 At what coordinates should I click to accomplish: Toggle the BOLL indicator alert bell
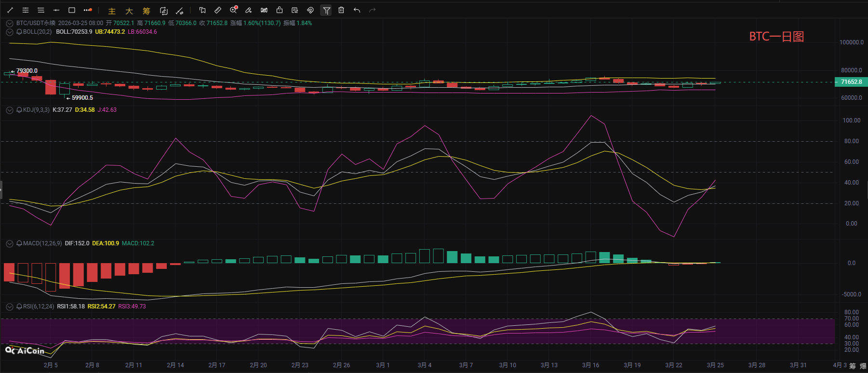(19, 32)
